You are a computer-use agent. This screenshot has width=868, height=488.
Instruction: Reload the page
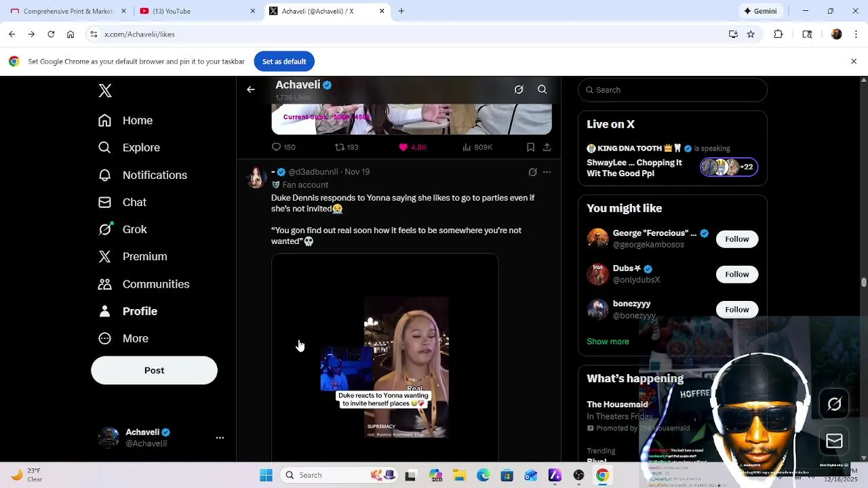click(x=51, y=34)
